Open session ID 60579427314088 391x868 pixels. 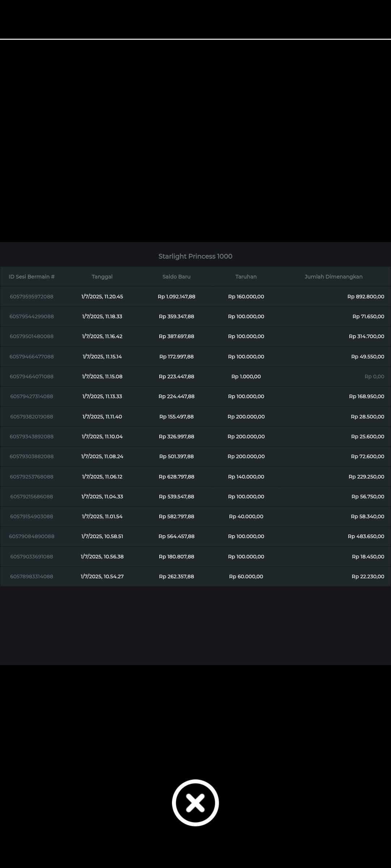tap(31, 396)
